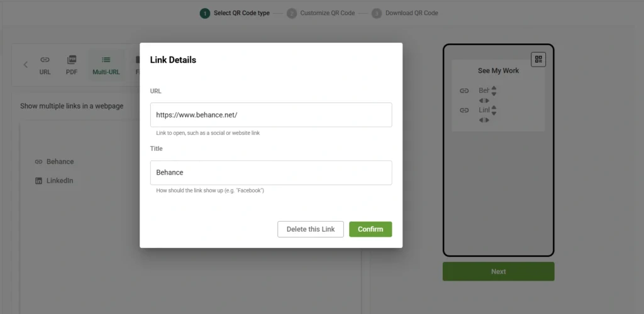The width and height of the screenshot is (644, 314).
Task: Select the PDF QR code type
Action: tap(72, 65)
